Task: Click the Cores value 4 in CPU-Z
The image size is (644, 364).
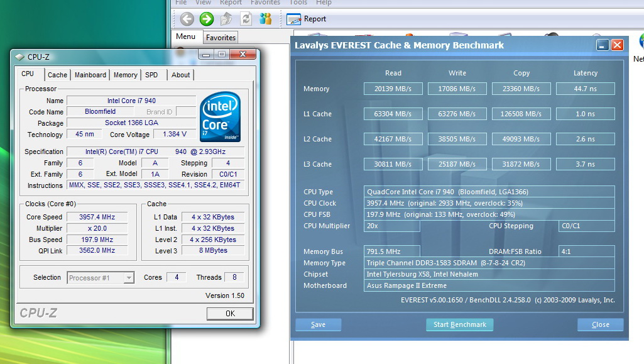Action: coord(177,277)
